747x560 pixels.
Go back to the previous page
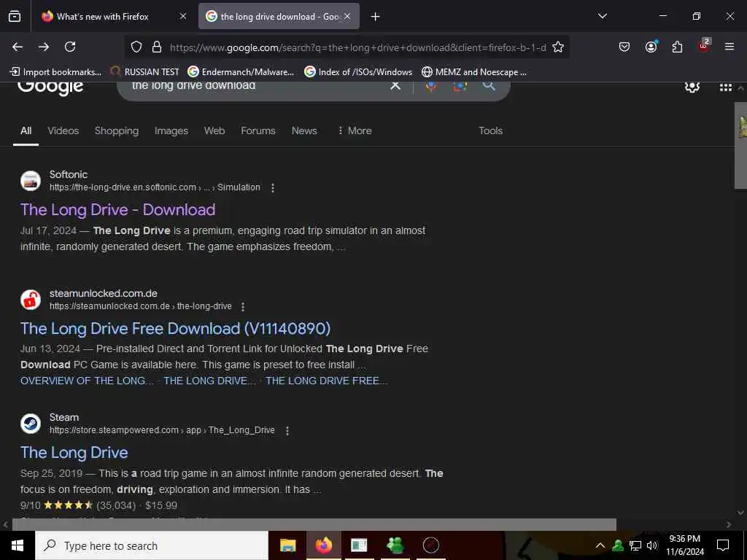(x=18, y=47)
